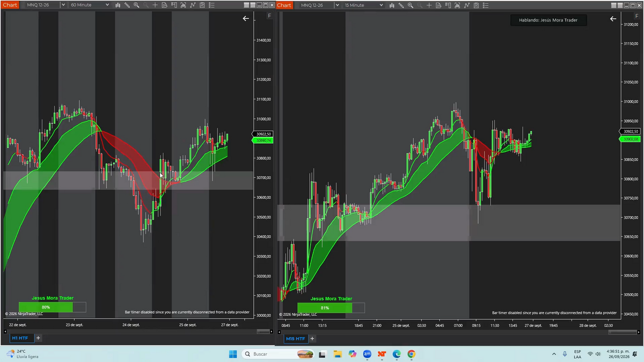The image size is (644, 362).
Task: Open Indicators icon in 15 Minute chart
Action: [x=467, y=5]
